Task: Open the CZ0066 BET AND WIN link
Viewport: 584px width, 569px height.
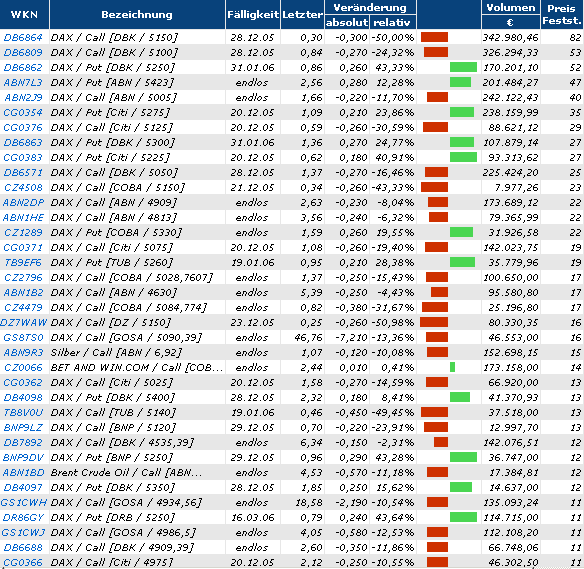Action: tap(23, 368)
